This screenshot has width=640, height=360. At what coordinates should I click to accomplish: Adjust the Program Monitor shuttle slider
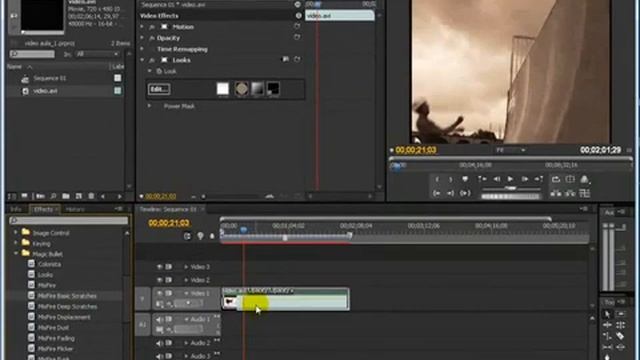pyautogui.click(x=511, y=188)
